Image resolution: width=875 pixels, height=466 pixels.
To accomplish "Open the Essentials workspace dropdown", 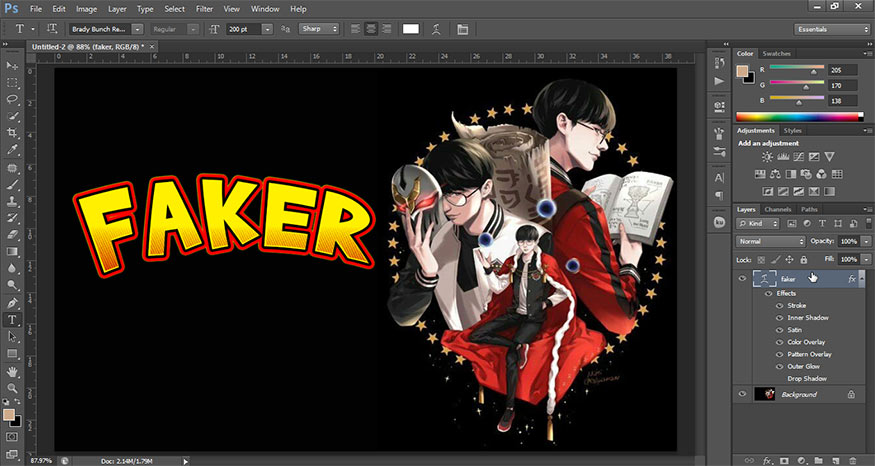I will [x=831, y=29].
